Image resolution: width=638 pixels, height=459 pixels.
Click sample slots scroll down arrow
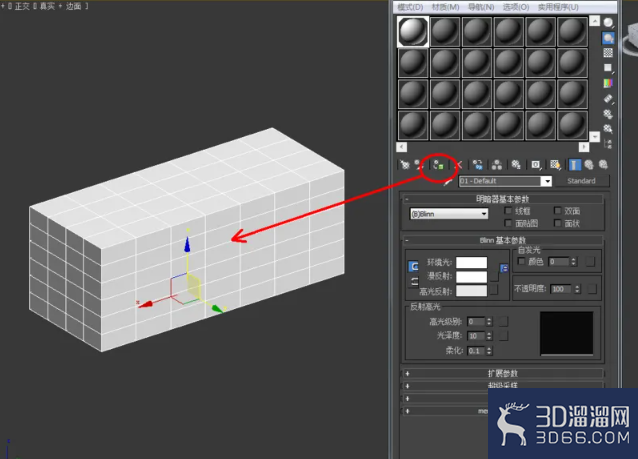pos(594,137)
